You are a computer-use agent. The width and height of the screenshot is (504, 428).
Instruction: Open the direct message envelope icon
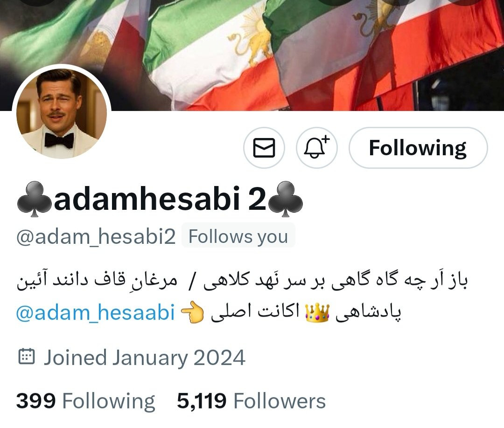(264, 148)
